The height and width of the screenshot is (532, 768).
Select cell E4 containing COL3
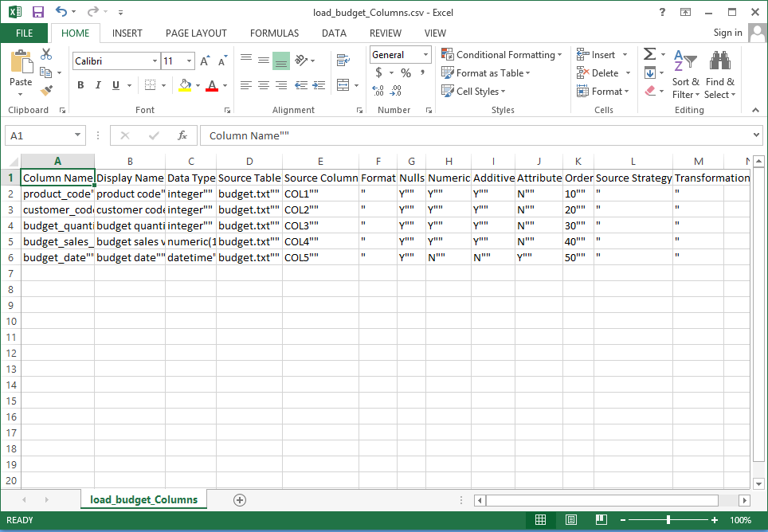click(x=320, y=225)
